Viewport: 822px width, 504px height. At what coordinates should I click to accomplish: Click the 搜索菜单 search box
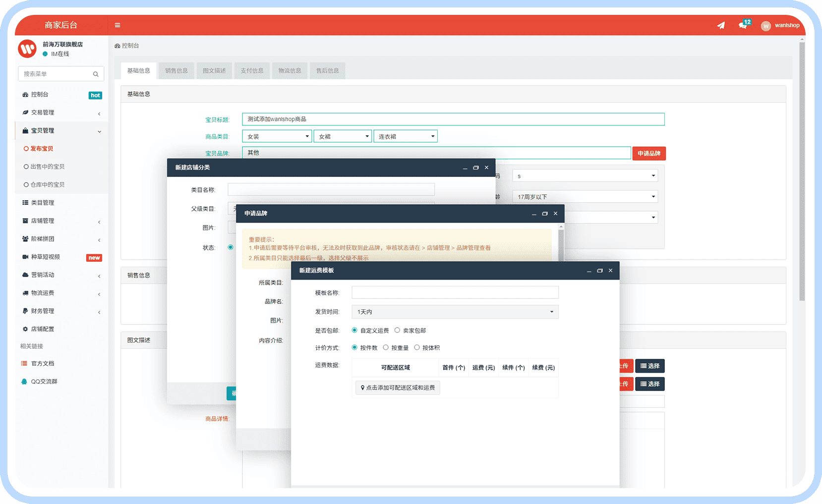point(61,74)
